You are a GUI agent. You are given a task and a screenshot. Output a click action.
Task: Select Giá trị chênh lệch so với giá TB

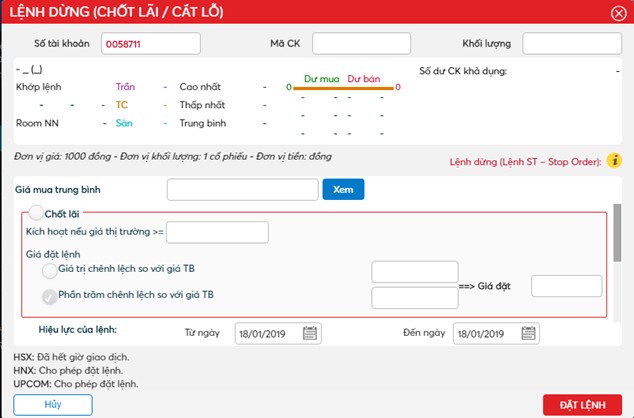coord(49,270)
